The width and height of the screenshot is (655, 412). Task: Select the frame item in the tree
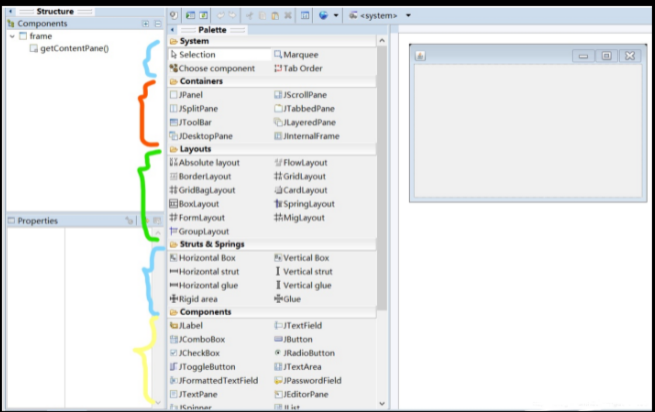36,36
